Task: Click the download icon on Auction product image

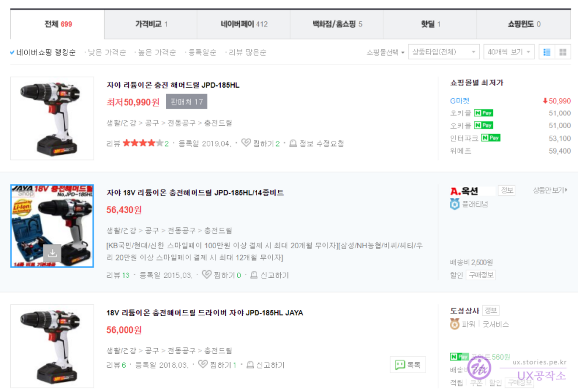Action: click(x=52, y=253)
